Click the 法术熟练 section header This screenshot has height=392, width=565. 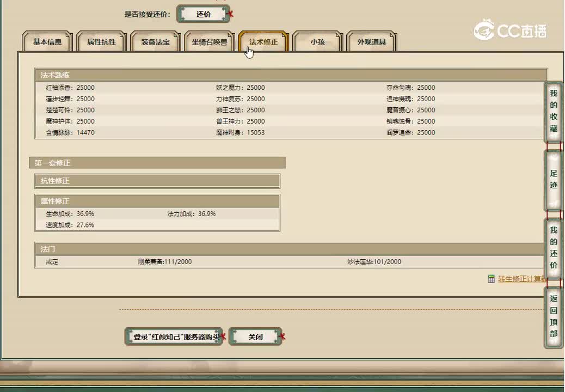click(291, 75)
